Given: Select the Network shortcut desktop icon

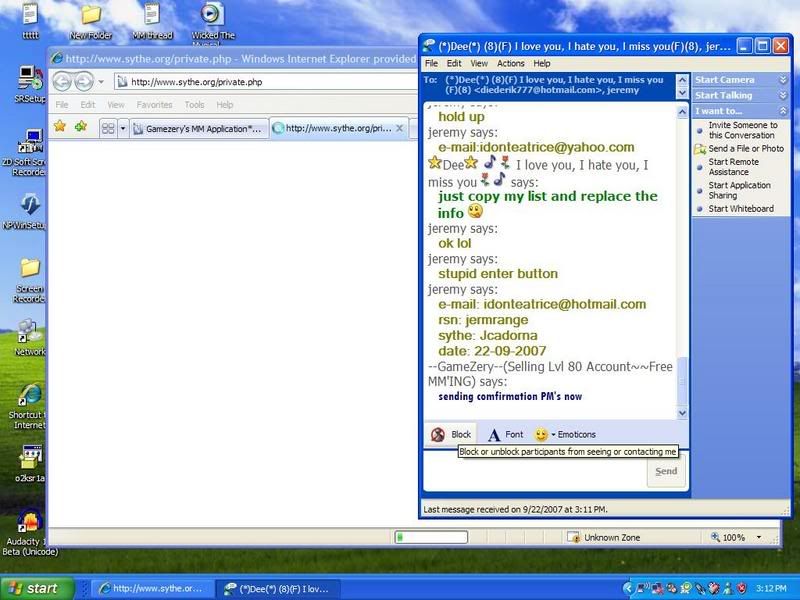Looking at the screenshot, I should [30, 337].
